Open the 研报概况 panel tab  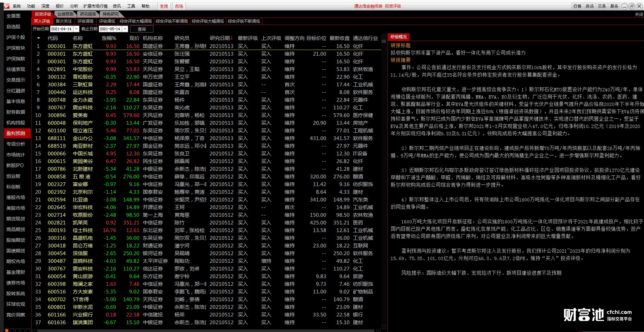pos(399,37)
